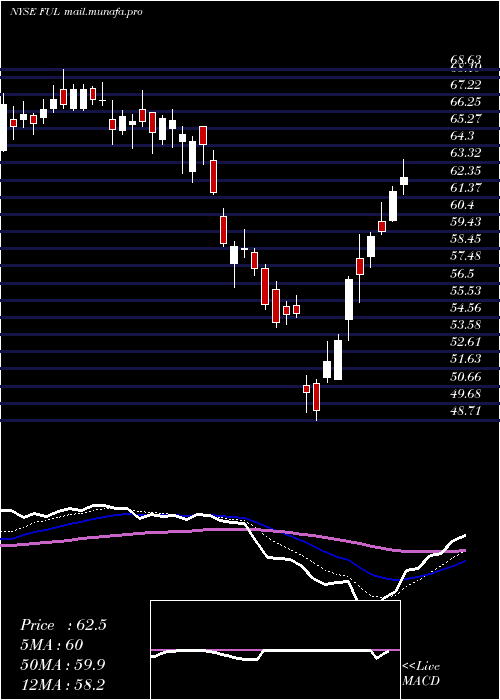This screenshot has height=700, width=500.
Task: Click the 52.61 price axis label
Action: tap(466, 342)
